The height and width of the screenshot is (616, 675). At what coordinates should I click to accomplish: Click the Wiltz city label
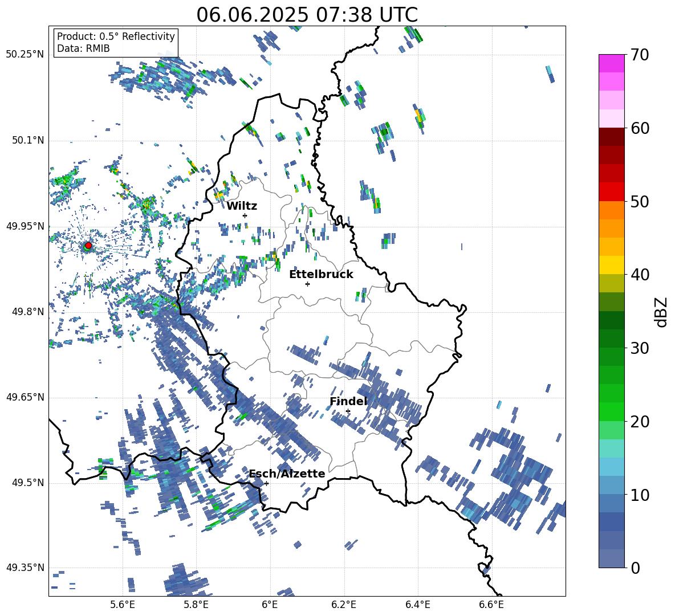click(242, 206)
